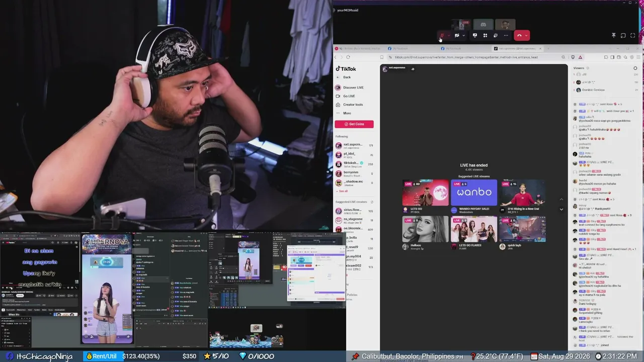Enter full screen for the call

pos(632,36)
